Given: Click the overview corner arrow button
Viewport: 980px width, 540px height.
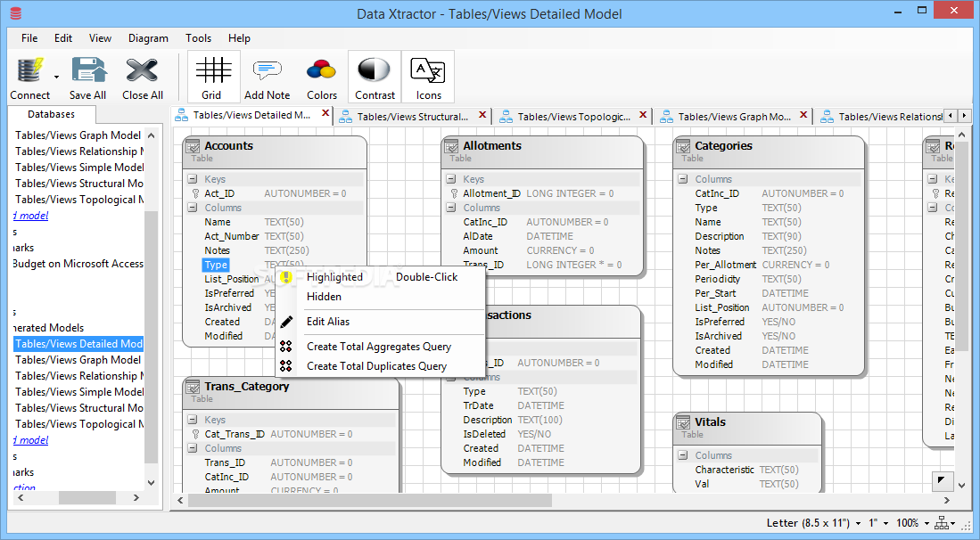Looking at the screenshot, I should (942, 480).
